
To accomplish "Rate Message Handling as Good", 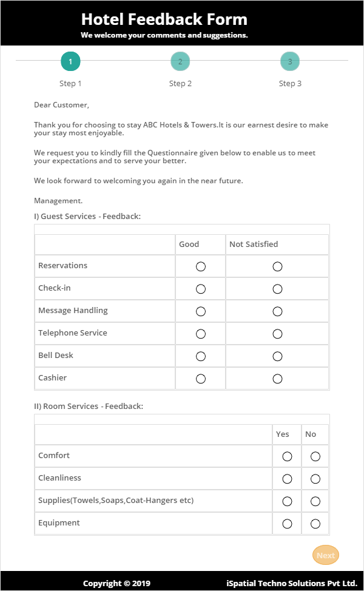I will [x=201, y=311].
